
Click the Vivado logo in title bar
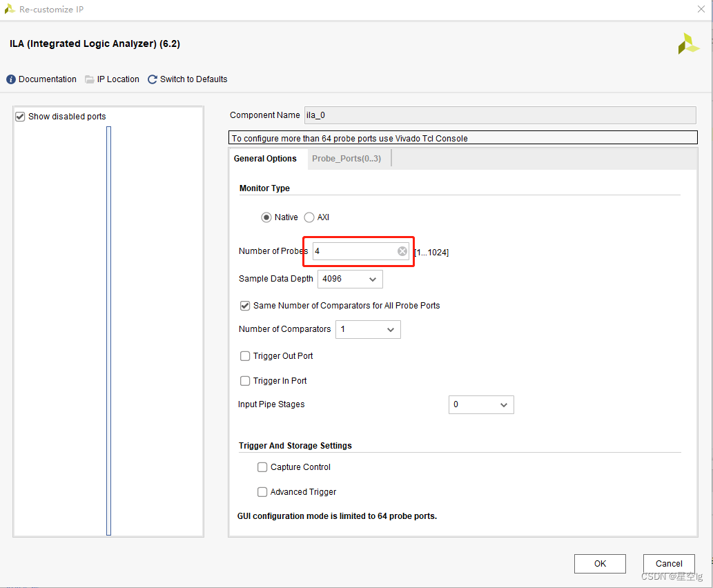(10, 9)
